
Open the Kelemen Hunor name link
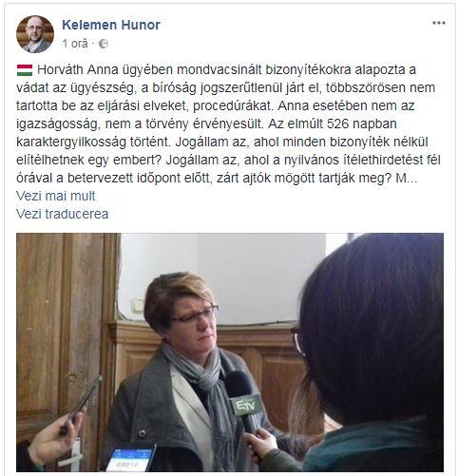coord(111,25)
